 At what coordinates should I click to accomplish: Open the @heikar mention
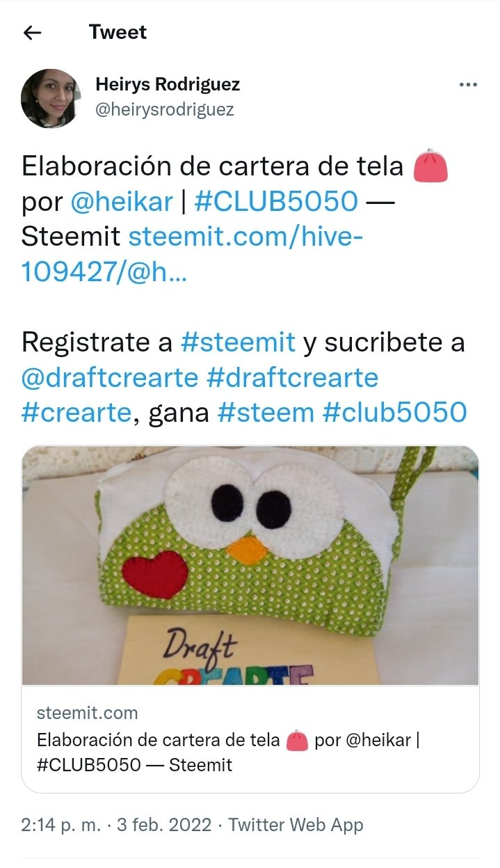[x=122, y=202]
